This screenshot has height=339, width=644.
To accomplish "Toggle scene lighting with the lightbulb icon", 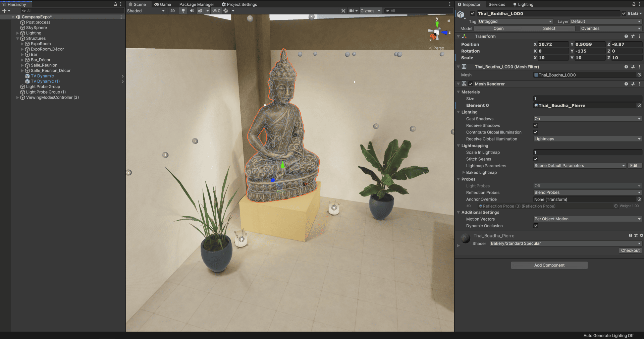I will [x=183, y=11].
